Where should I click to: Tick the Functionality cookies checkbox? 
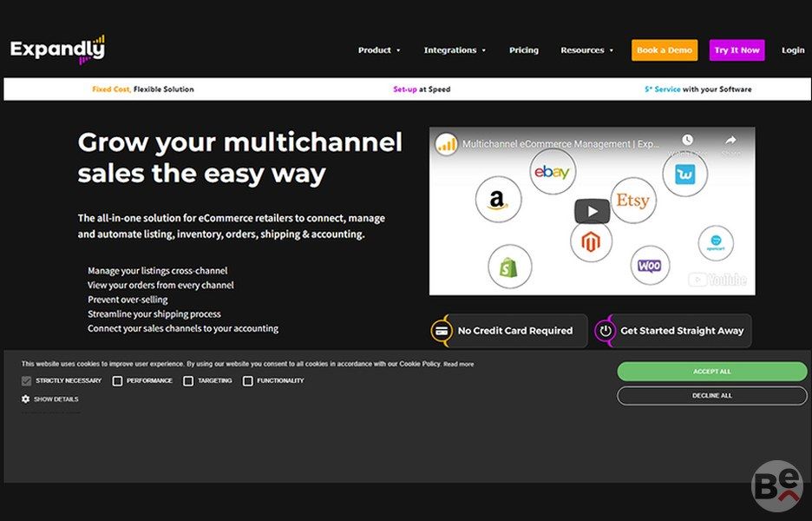pyautogui.click(x=248, y=381)
